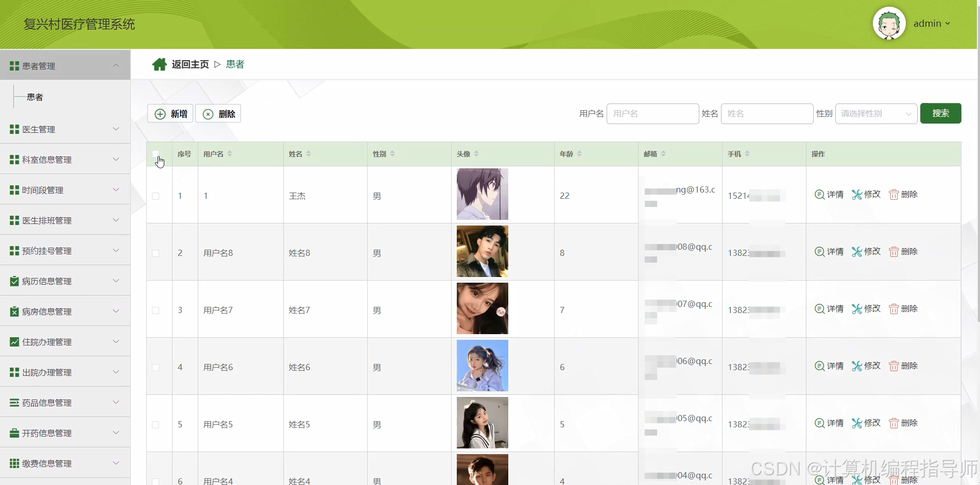Viewport: 980px width, 485px height.
Task: Click the 详情 icon for 用户名7
Action: pyautogui.click(x=819, y=309)
